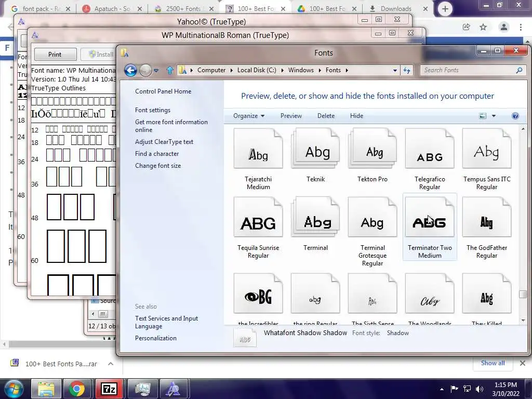Switch to the Apatuch browser tab
This screenshot has width=532, height=399.
tap(112, 9)
